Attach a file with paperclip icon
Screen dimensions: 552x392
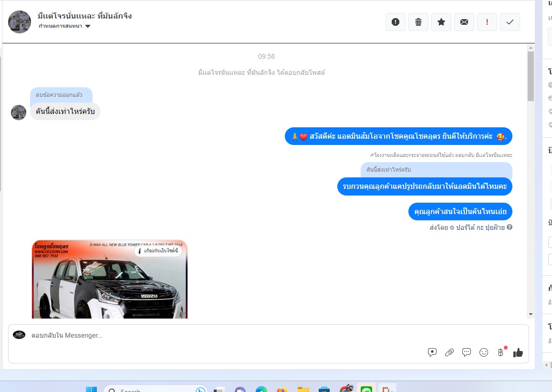click(449, 352)
